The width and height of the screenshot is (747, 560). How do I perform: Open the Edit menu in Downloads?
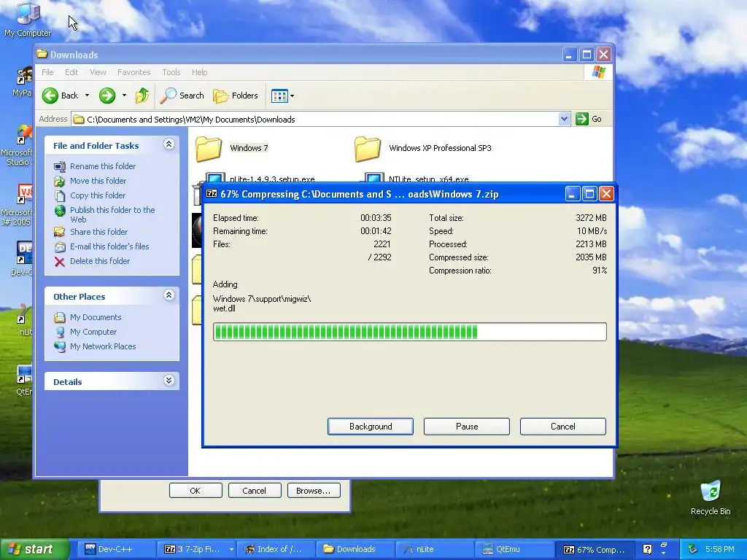pos(71,72)
